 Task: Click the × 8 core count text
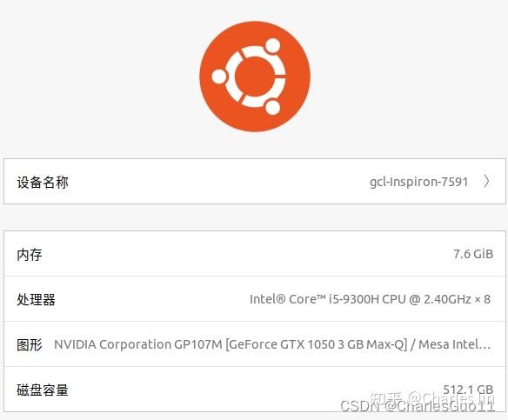pyautogui.click(x=483, y=299)
